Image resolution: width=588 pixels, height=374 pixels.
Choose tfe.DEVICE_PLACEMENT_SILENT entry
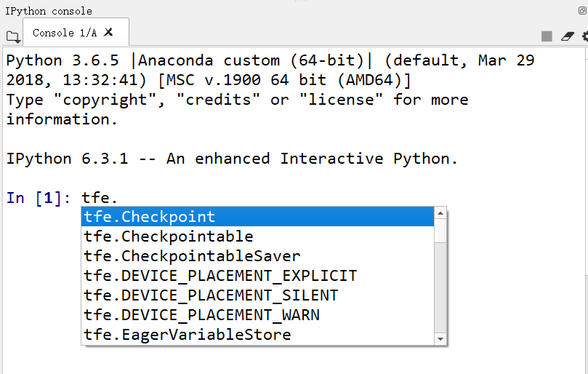(x=257, y=295)
